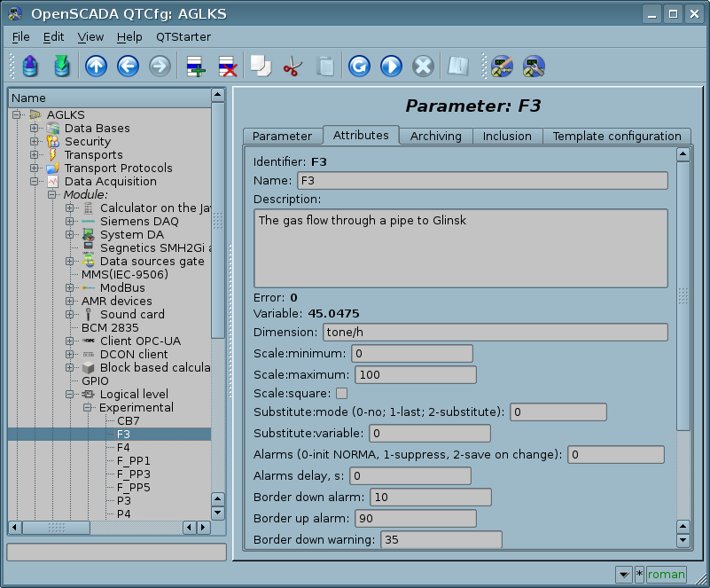Navigate back with the left arrow icon
Image resolution: width=710 pixels, height=588 pixels.
pyautogui.click(x=128, y=67)
